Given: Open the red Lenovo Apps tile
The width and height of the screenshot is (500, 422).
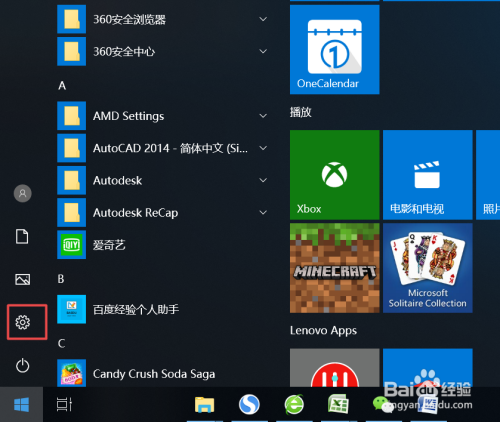Looking at the screenshot, I should point(335,368).
